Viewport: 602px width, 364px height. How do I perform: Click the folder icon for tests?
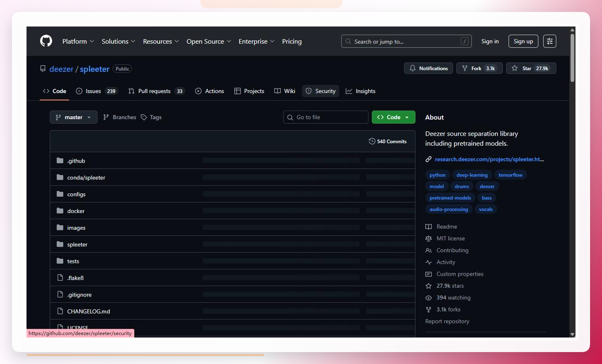[x=60, y=261]
